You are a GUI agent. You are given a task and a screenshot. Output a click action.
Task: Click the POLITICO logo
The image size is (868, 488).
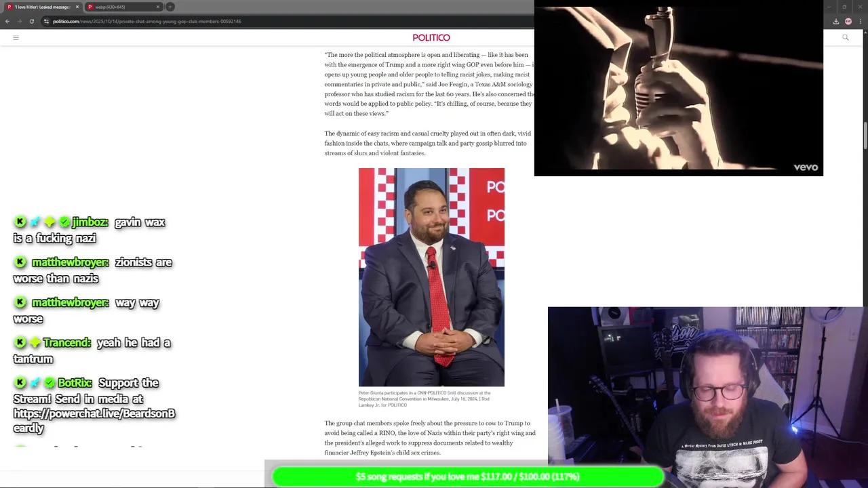[x=431, y=38]
